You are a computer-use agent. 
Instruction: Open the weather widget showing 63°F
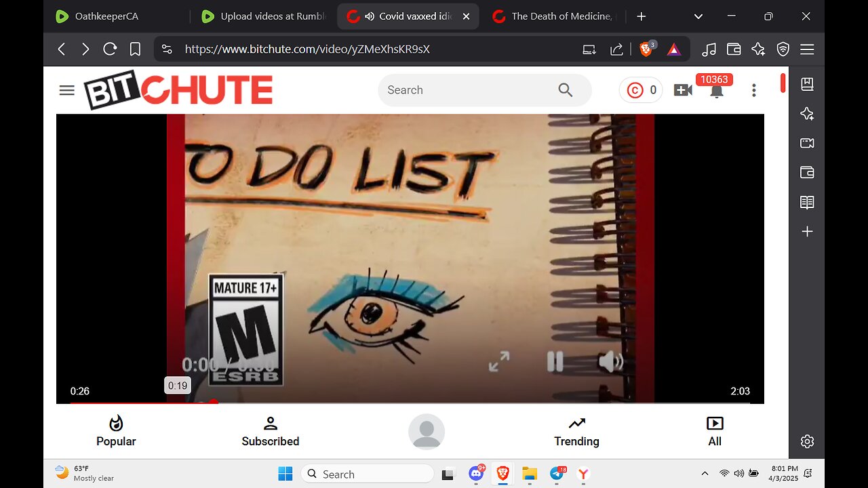point(85,473)
